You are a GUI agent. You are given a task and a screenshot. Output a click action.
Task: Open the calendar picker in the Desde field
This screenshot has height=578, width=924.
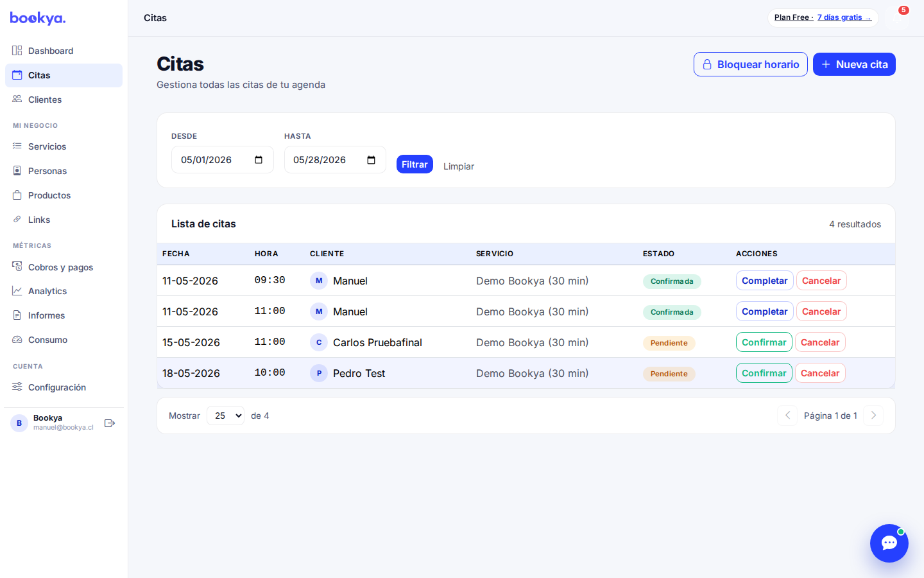[x=259, y=160]
